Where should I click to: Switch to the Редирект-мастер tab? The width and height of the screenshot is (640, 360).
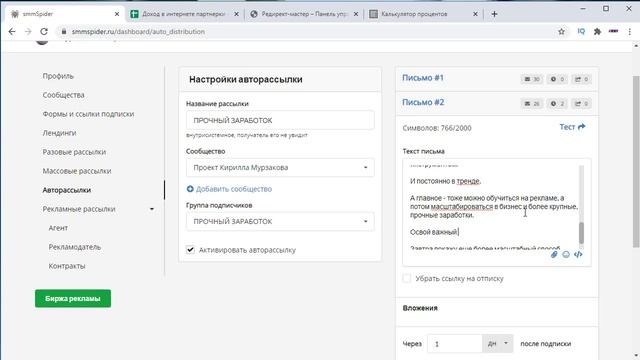tap(304, 14)
